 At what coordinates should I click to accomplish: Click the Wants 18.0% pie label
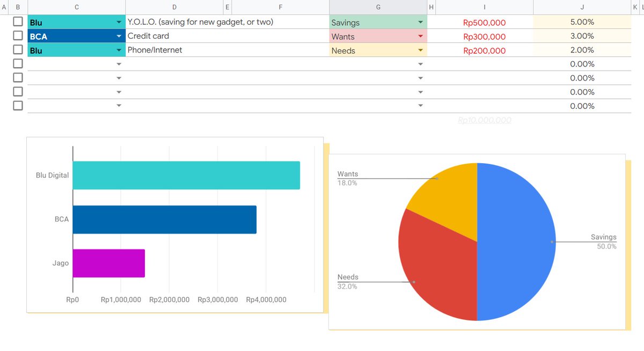pos(348,178)
